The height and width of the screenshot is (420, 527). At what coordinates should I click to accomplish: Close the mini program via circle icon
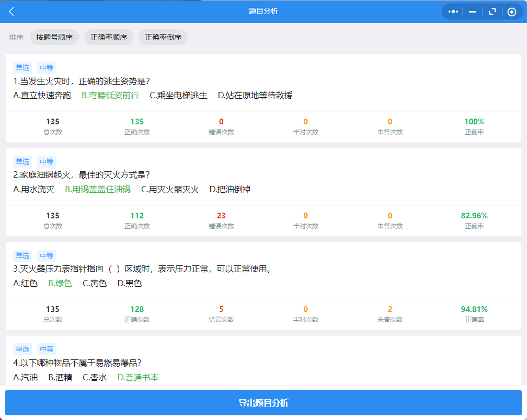click(x=512, y=11)
